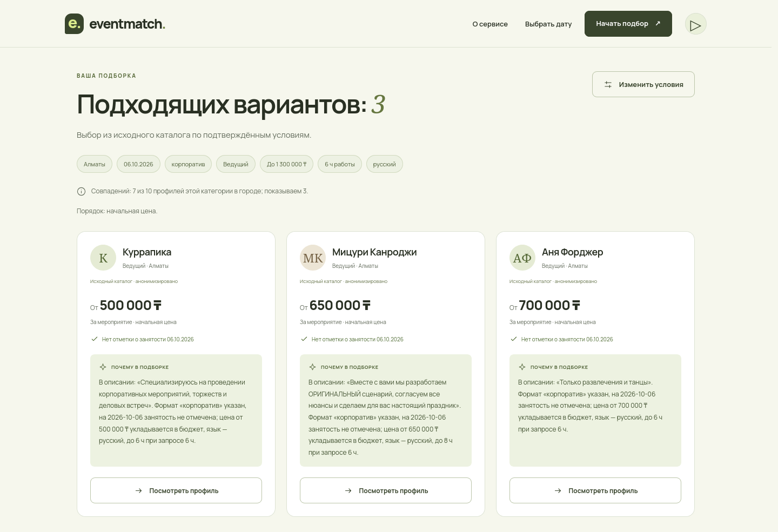Click the name Куррапика
This screenshot has width=778, height=532.
pos(147,252)
